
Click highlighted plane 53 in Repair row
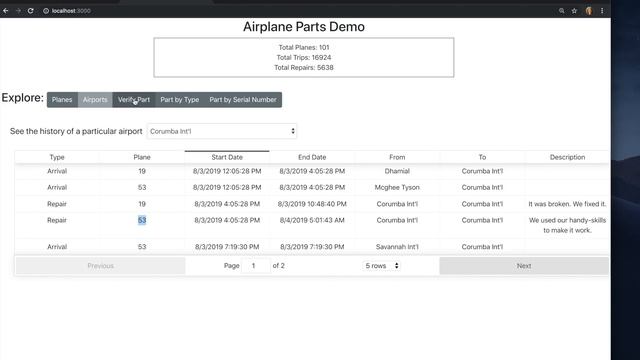[x=142, y=220]
